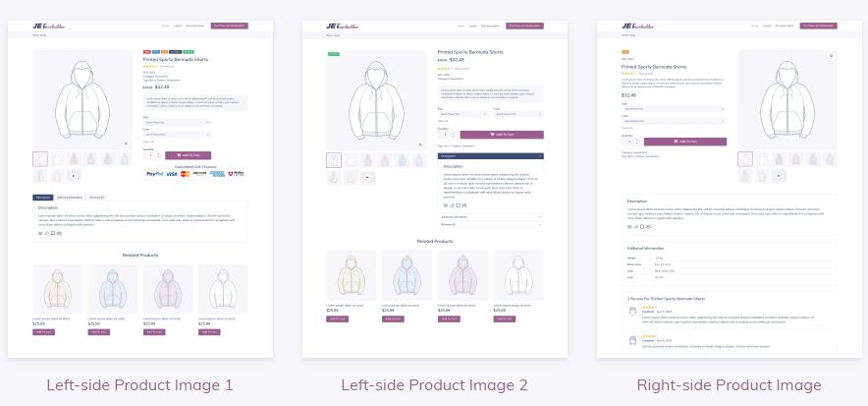Click the video play thumbnail in Left-side Product Image 2 preview
Image resolution: width=868 pixels, height=406 pixels.
coord(367,177)
